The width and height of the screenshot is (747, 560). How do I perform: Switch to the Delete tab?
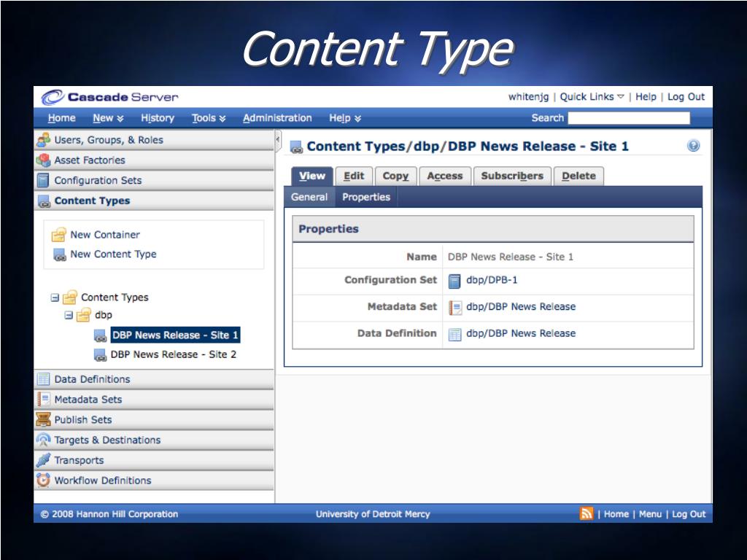[x=578, y=176]
